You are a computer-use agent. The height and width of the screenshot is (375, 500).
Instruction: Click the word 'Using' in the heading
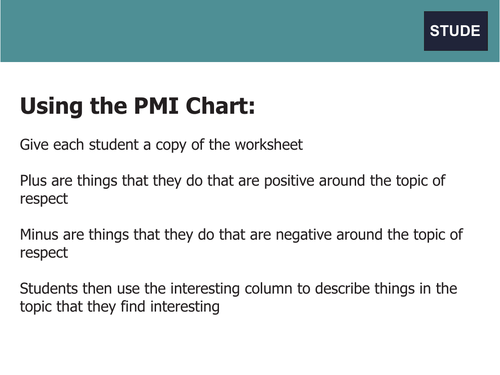click(51, 107)
